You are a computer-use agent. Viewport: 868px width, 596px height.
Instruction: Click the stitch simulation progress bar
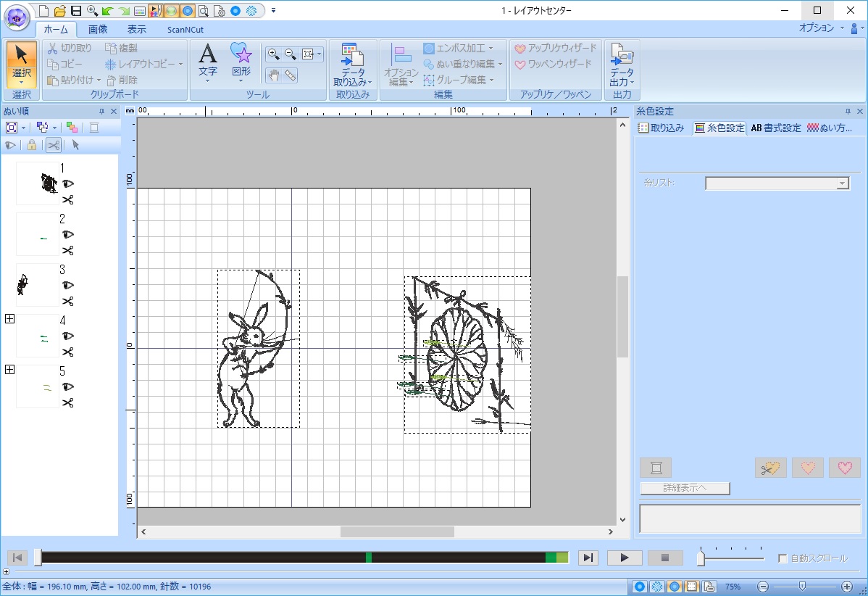coord(304,558)
